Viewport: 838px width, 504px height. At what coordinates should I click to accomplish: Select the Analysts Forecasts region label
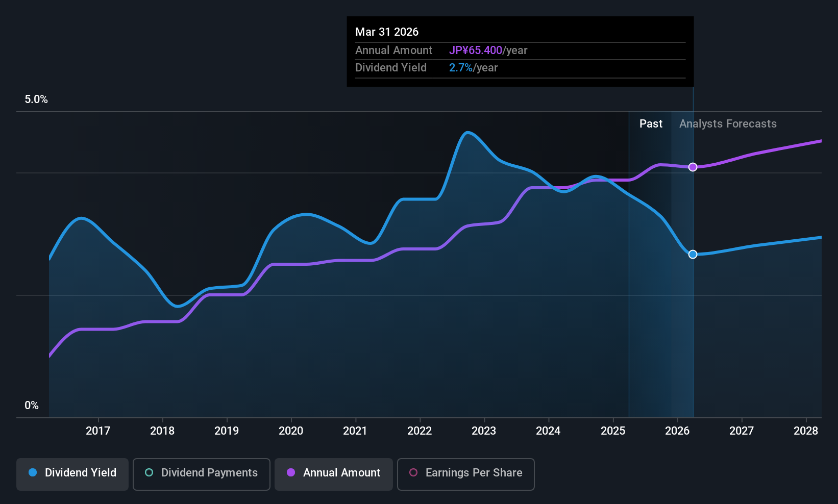[x=728, y=124]
